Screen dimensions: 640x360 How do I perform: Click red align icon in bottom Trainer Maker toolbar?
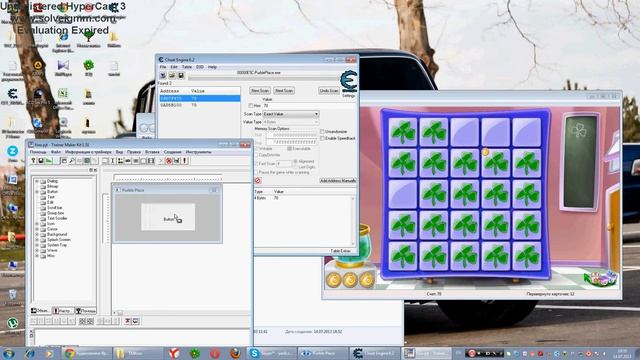point(128,322)
